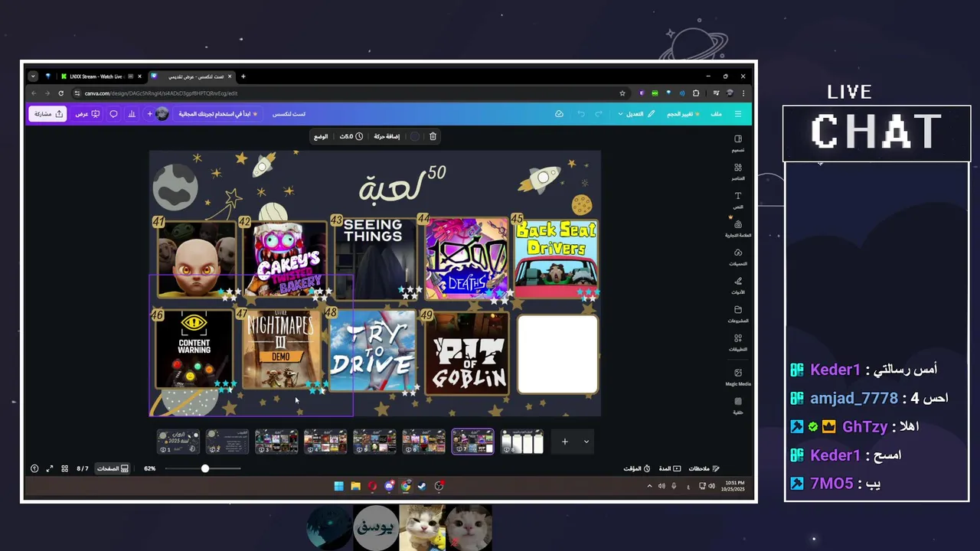Select page 5 thumbnail in the filmstrip

[374, 442]
